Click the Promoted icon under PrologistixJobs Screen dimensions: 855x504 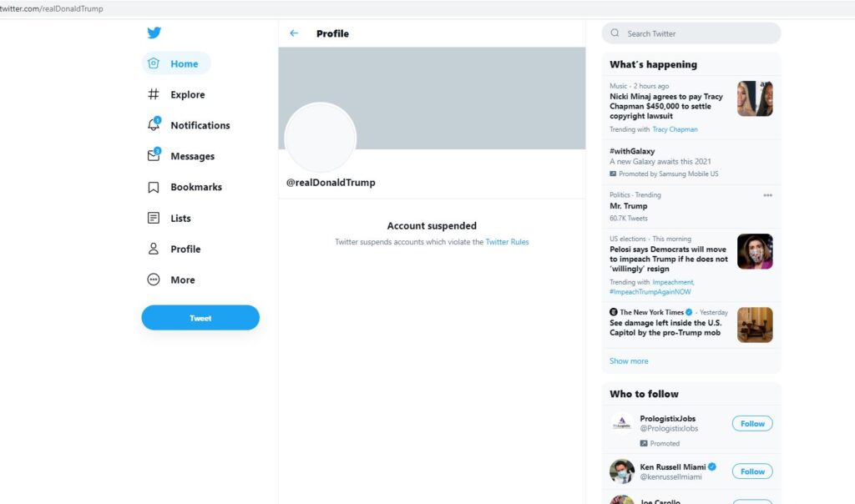[644, 444]
